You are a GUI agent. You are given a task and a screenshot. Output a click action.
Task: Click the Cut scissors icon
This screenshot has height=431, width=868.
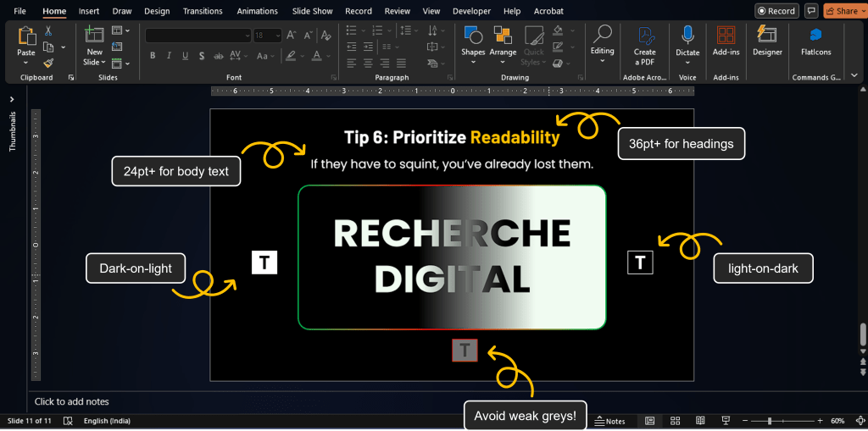click(x=48, y=30)
